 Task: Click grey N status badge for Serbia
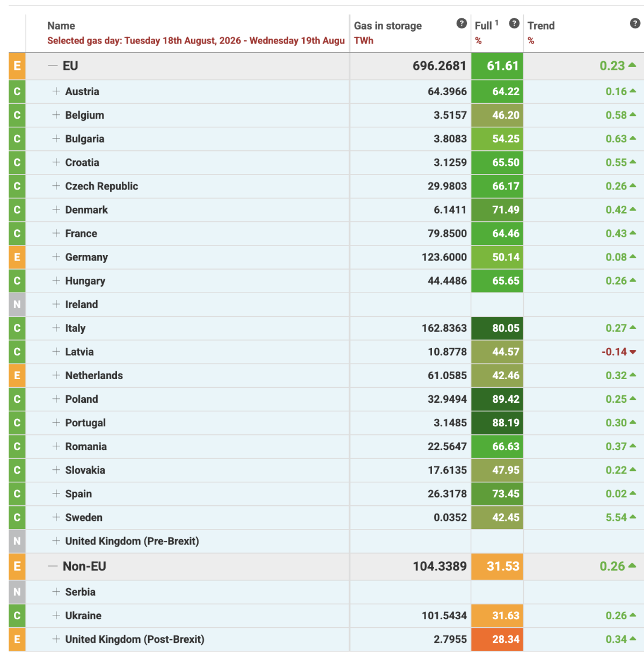17,592
